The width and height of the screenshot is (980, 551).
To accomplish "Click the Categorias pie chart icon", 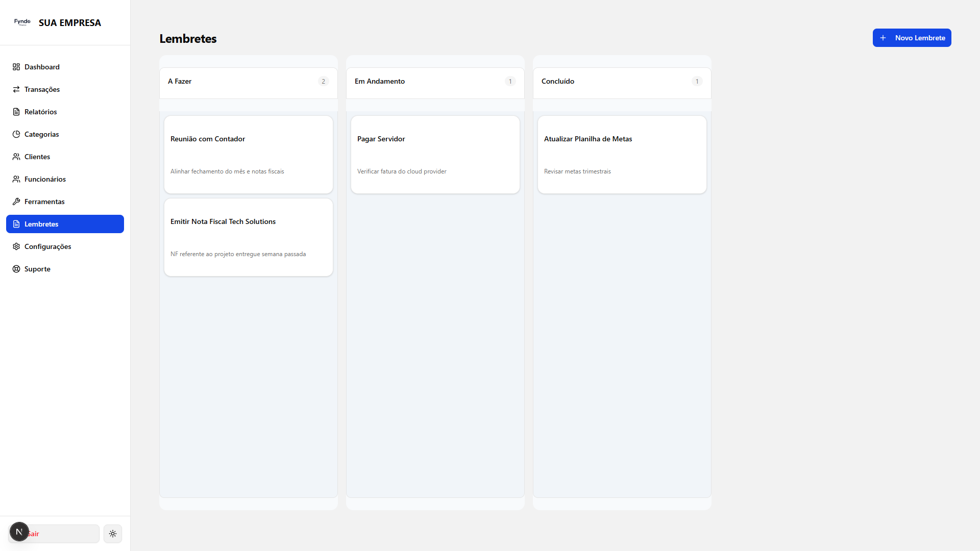I will (x=16, y=134).
